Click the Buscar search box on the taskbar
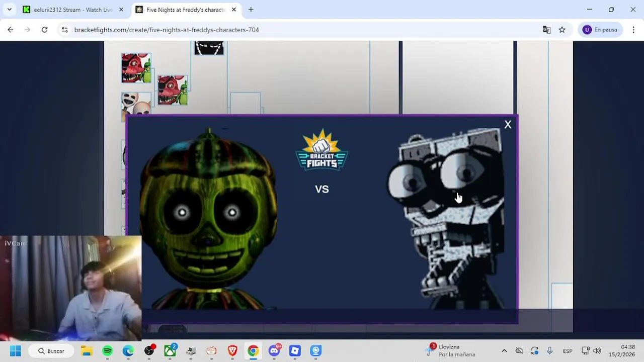 click(51, 351)
